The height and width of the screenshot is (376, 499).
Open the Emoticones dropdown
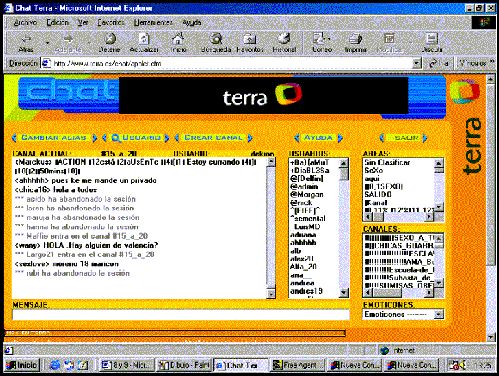coord(403,314)
